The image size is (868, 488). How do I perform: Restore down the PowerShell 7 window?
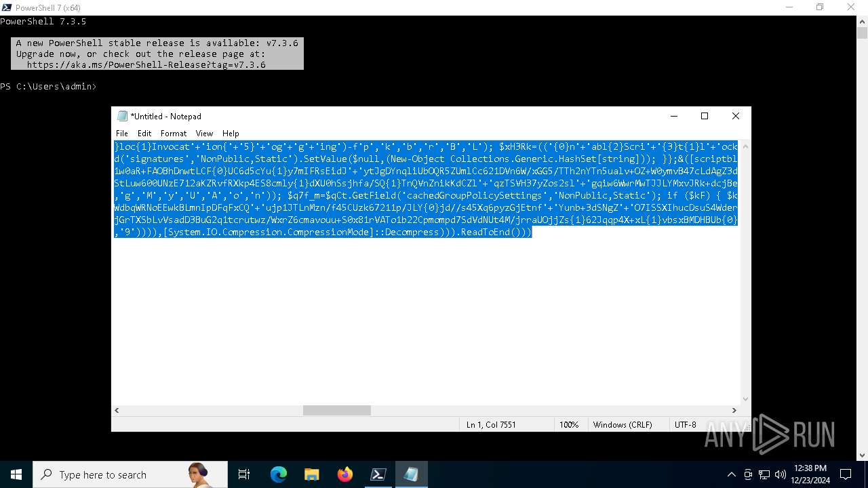(820, 7)
